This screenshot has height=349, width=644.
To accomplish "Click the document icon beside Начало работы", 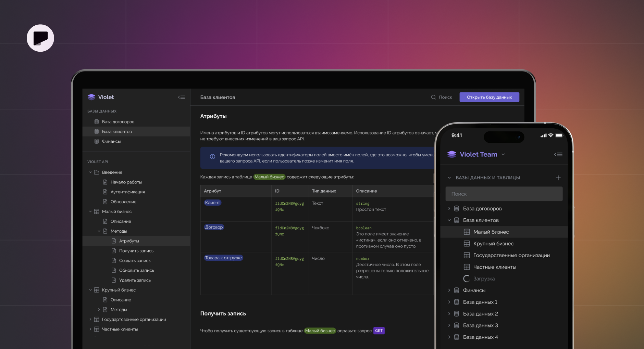I will click(x=105, y=182).
